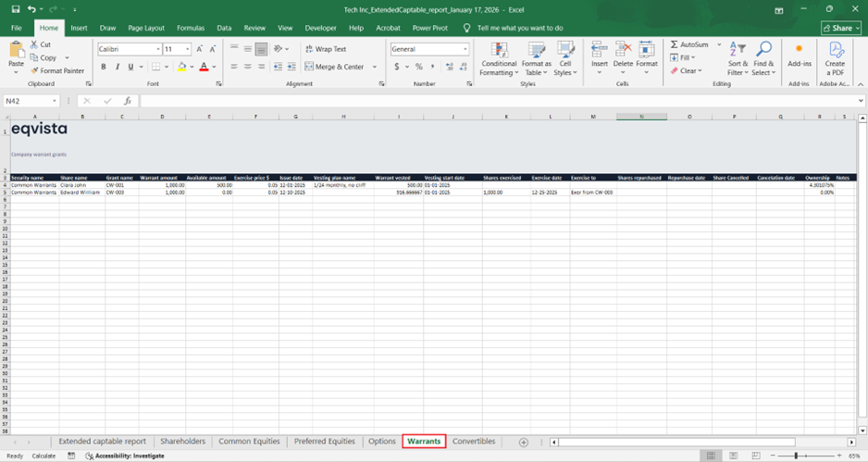Click the Insert Function fx icon
This screenshot has height=462, width=868.
click(128, 101)
